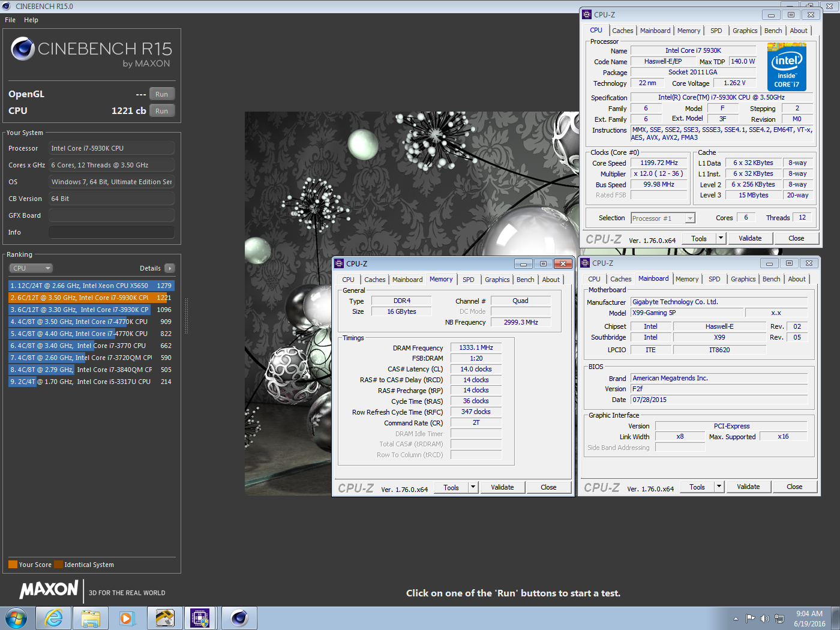This screenshot has width=840, height=630.
Task: Select ranking row i7-4770K at 4.40 GHz
Action: pyautogui.click(x=91, y=334)
